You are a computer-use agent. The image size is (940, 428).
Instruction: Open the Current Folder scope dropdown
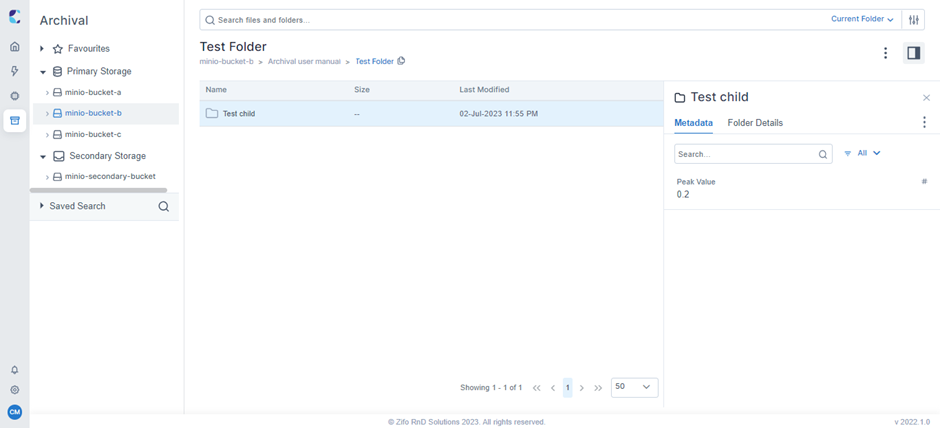tap(863, 19)
